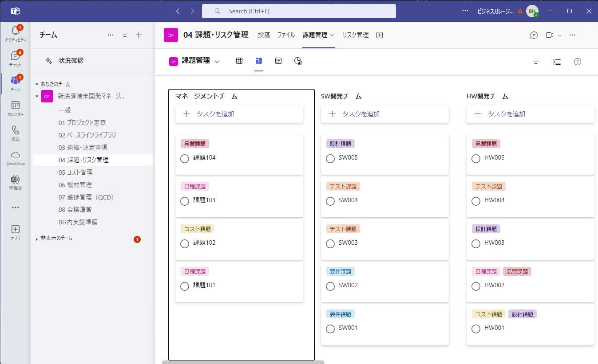Open the teams list more options ellipsis

[111, 35]
